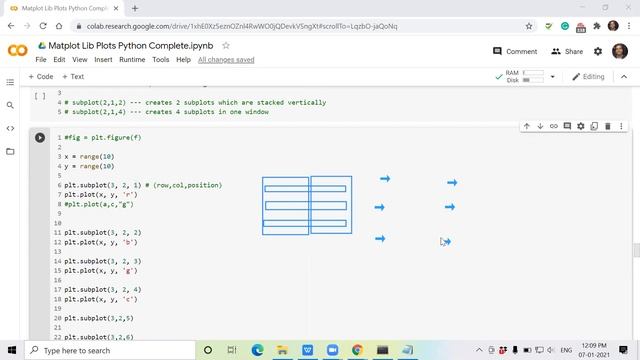
Task: Open the Tools menu
Action: pos(161,60)
